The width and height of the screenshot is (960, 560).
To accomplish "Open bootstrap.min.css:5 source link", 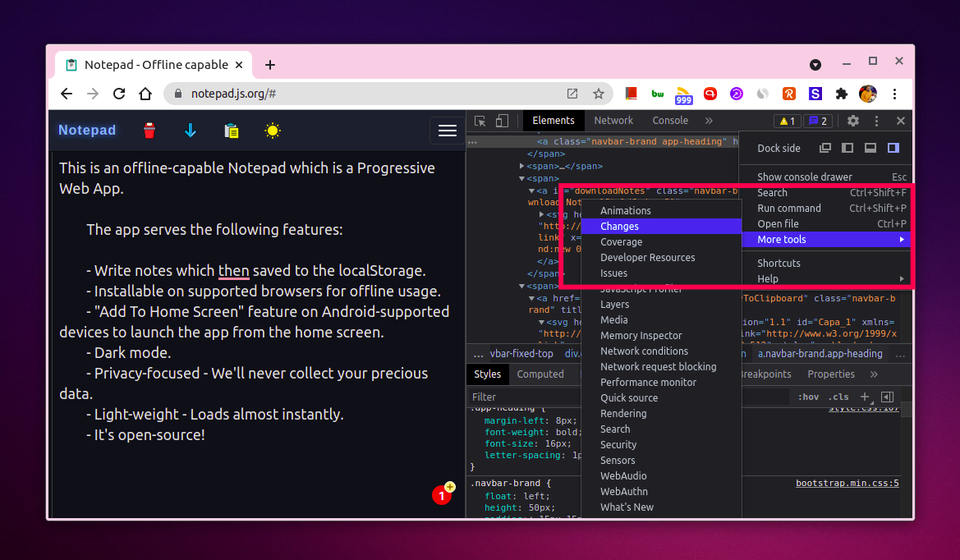I will point(847,484).
